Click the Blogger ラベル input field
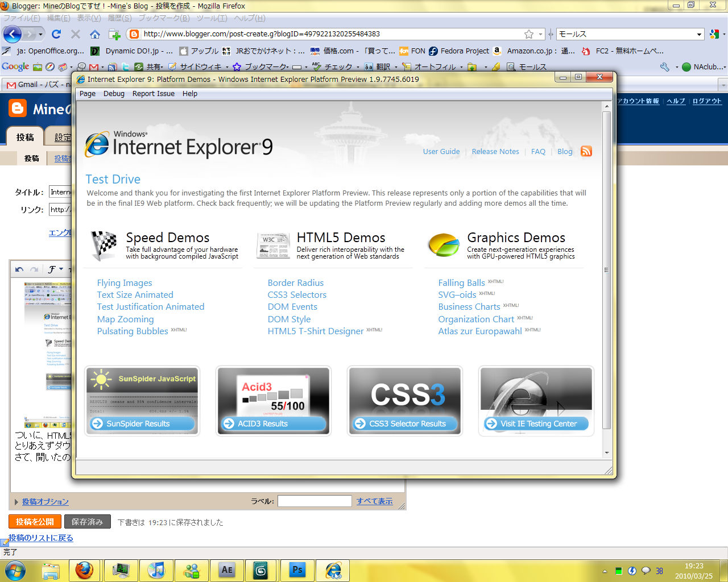The width and height of the screenshot is (728, 582). (315, 501)
